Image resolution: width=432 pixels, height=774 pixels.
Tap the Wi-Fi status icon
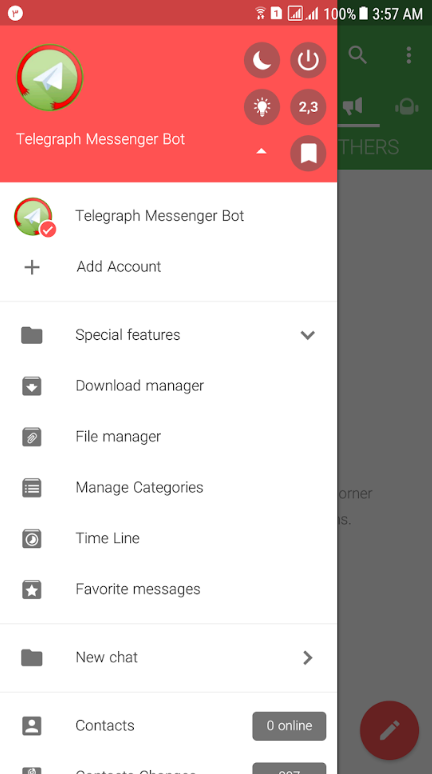260,13
